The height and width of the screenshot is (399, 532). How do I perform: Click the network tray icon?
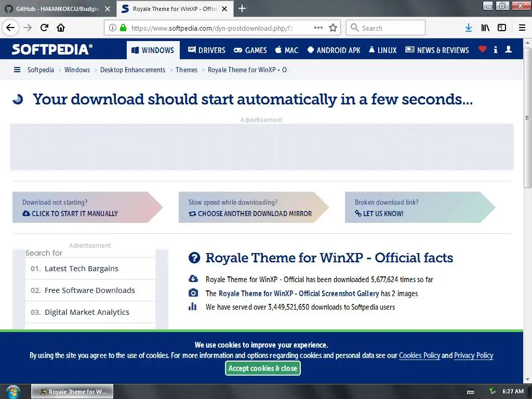492,391
